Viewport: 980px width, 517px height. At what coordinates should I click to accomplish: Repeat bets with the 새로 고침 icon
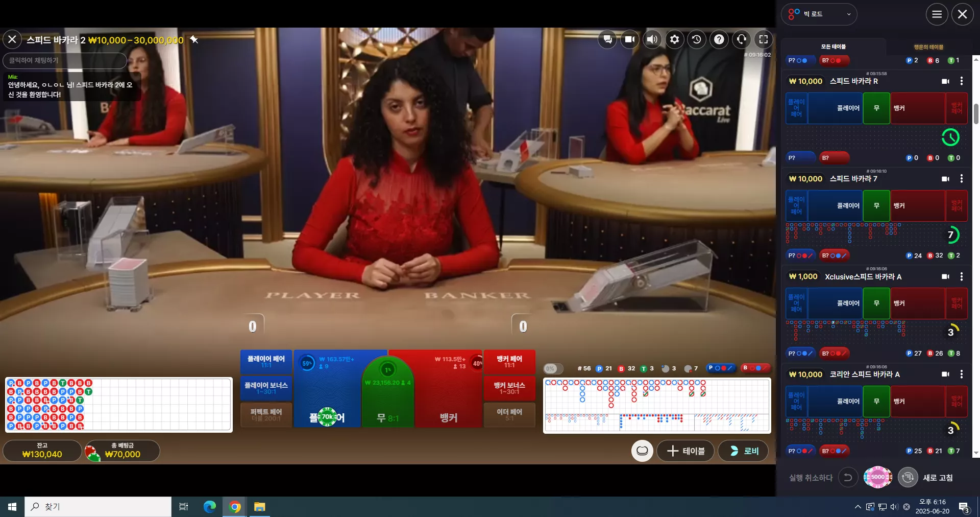point(908,478)
